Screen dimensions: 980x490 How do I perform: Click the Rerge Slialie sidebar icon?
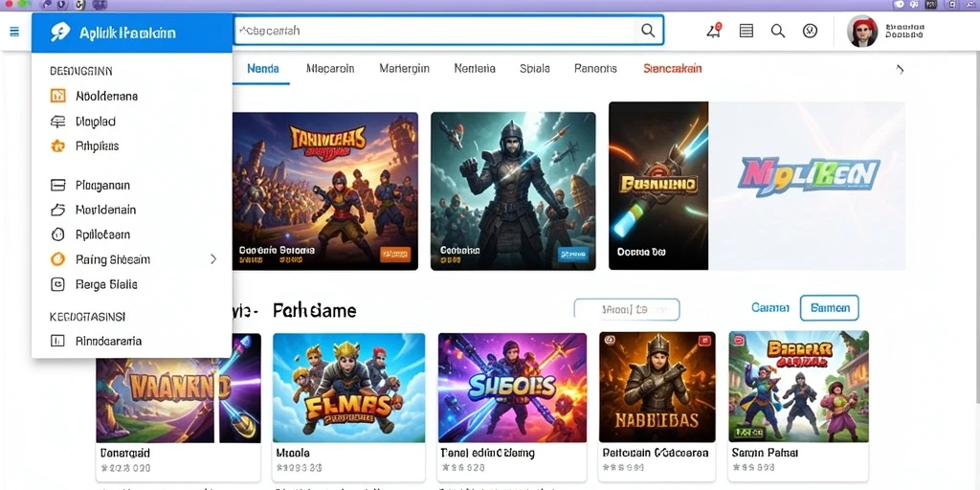click(x=57, y=284)
